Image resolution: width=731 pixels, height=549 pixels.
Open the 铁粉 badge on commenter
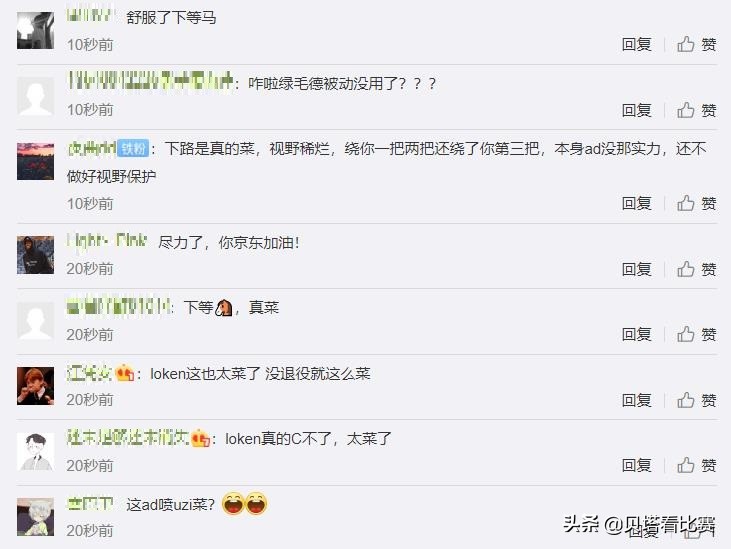133,149
